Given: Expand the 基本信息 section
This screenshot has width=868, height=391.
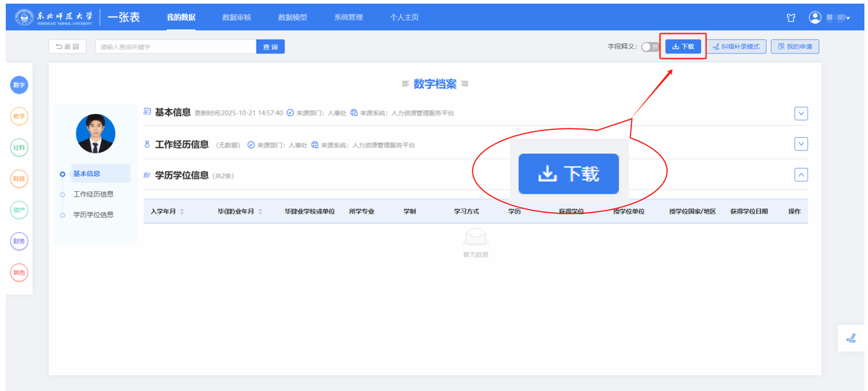Looking at the screenshot, I should [801, 113].
